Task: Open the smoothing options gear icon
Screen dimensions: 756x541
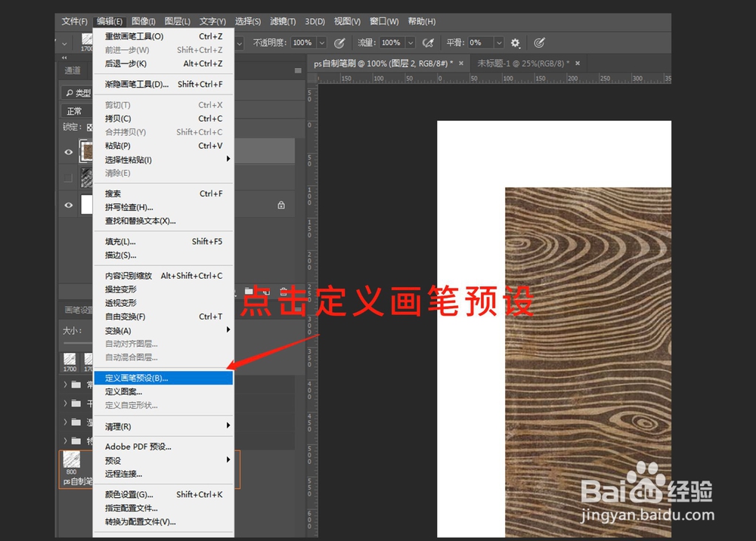Action: click(515, 43)
